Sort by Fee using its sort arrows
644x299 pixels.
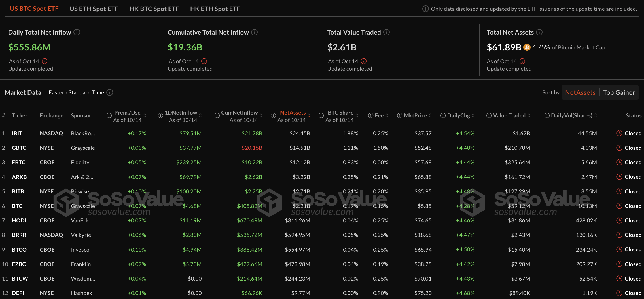387,115
